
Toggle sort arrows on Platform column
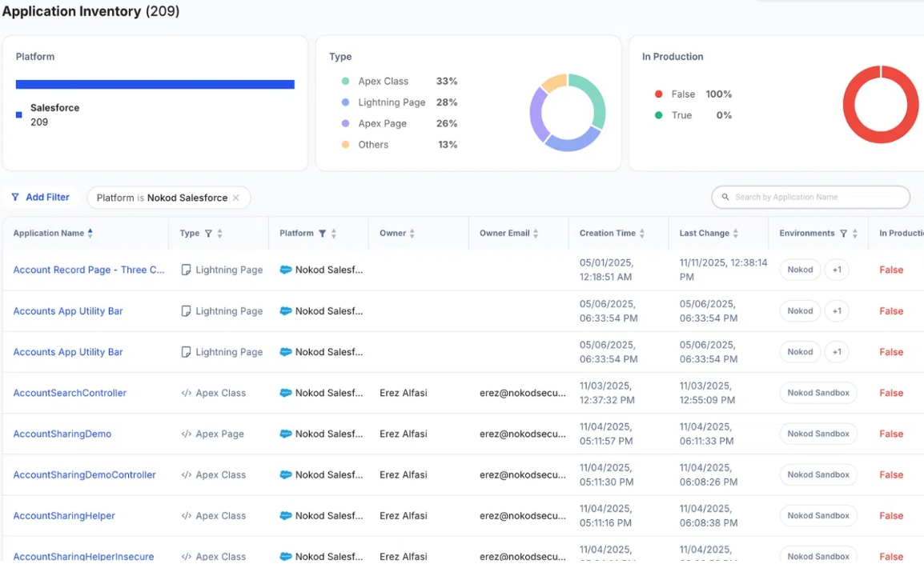(334, 234)
